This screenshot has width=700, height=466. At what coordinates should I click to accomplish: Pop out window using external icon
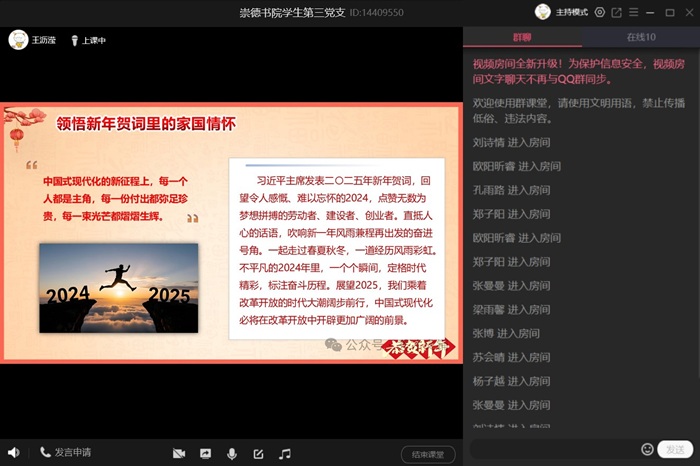pos(617,12)
